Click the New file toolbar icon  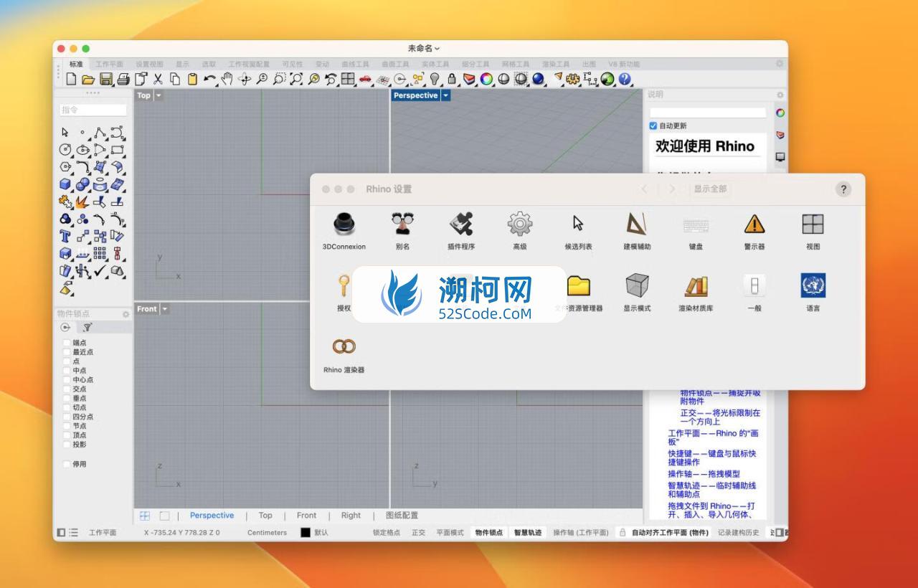71,80
